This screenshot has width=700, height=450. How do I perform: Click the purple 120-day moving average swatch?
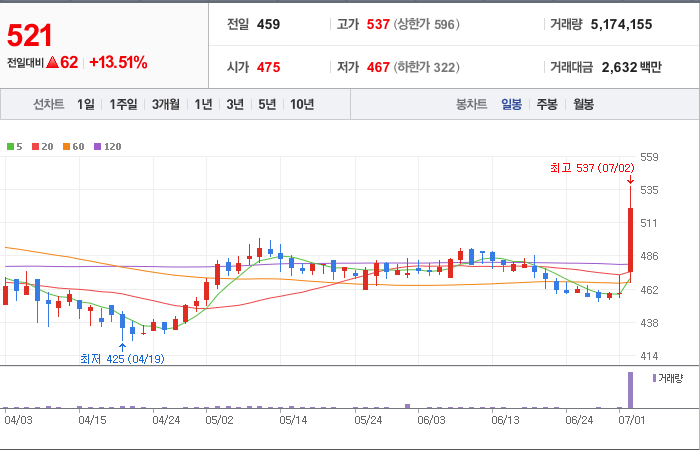click(x=97, y=146)
